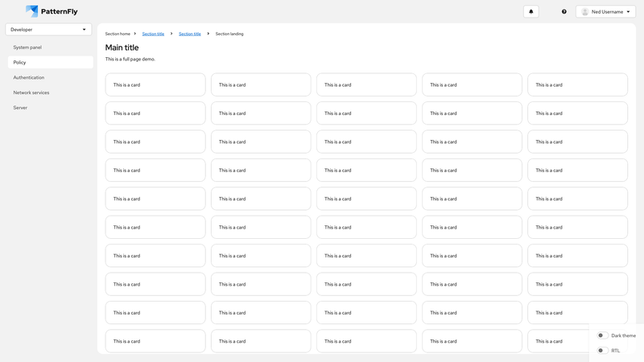
Task: Open the help question mark icon
Action: click(x=564, y=11)
